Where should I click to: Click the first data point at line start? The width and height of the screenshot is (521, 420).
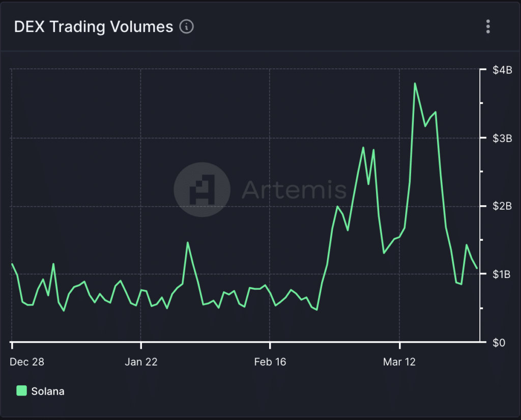(12, 264)
